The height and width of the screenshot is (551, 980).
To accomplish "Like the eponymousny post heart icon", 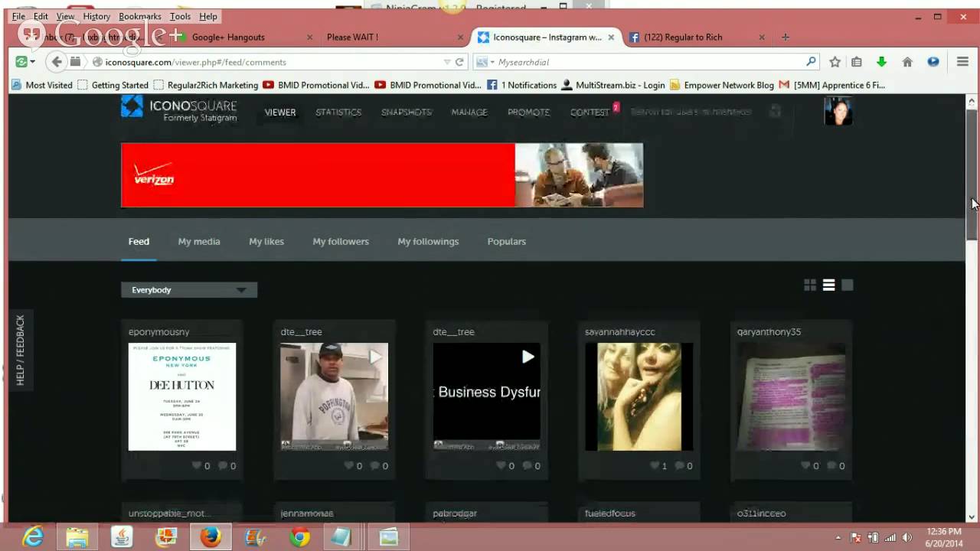I will click(x=197, y=465).
